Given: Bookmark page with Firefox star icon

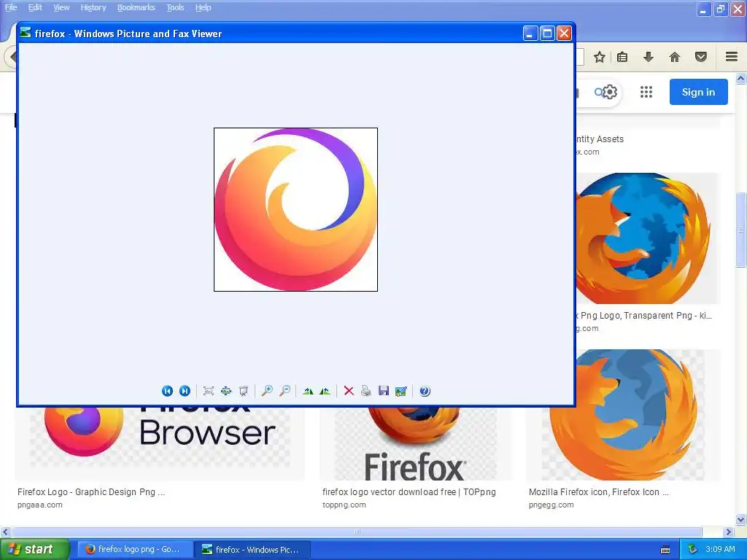Looking at the screenshot, I should point(600,57).
